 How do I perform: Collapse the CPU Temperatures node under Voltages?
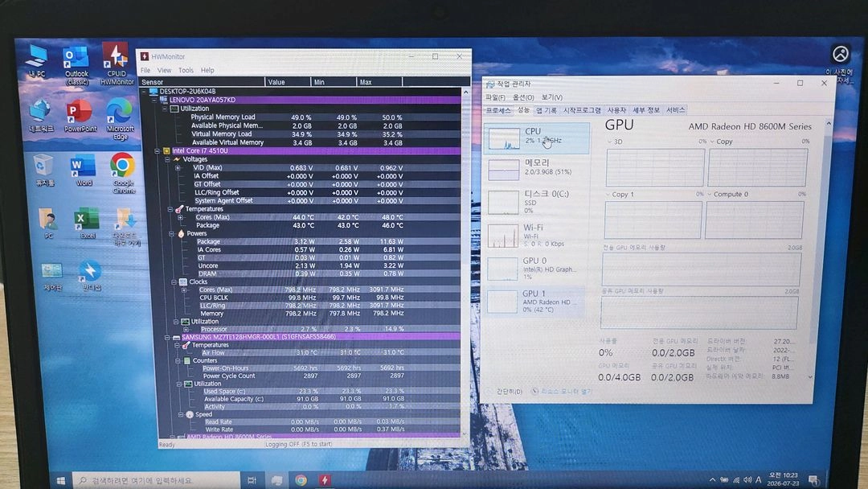(170, 209)
